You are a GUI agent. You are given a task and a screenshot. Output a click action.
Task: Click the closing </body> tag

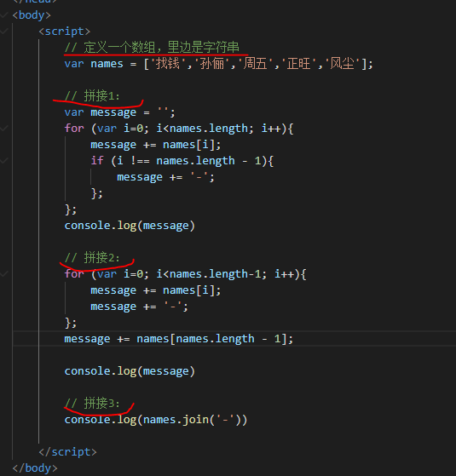point(35,468)
